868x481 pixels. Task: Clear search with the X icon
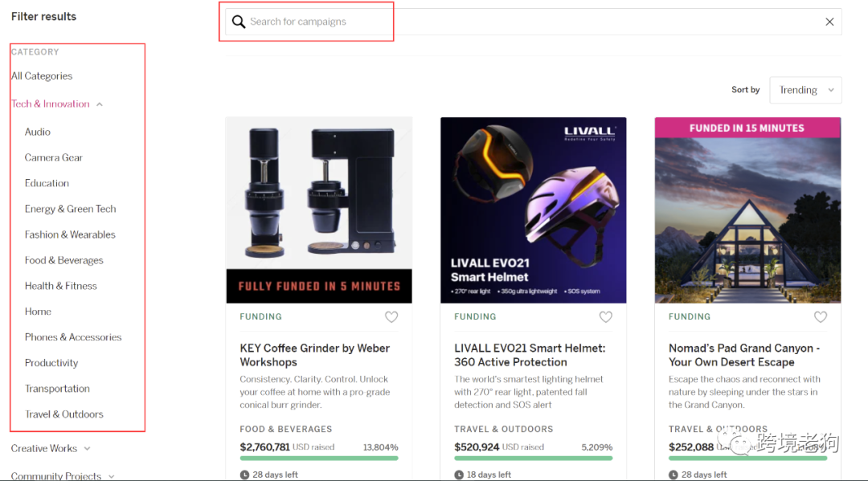click(829, 22)
